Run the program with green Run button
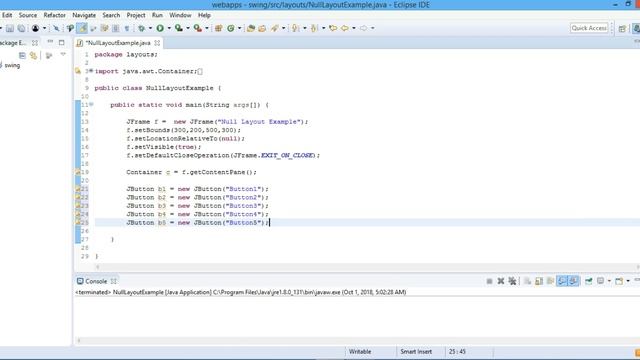Viewport: 640px width, 360px height. point(160,28)
